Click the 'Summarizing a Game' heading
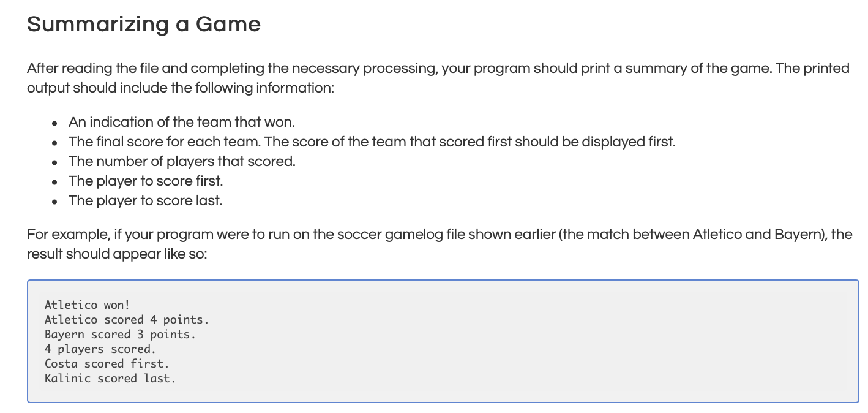The width and height of the screenshot is (868, 413). click(144, 25)
